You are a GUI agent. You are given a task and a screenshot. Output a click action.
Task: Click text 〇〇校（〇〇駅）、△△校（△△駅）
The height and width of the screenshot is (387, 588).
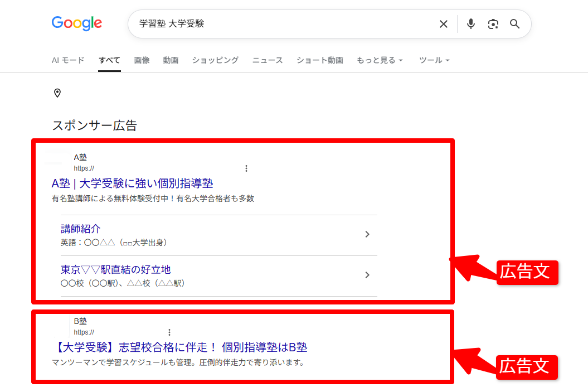pyautogui.click(x=123, y=283)
